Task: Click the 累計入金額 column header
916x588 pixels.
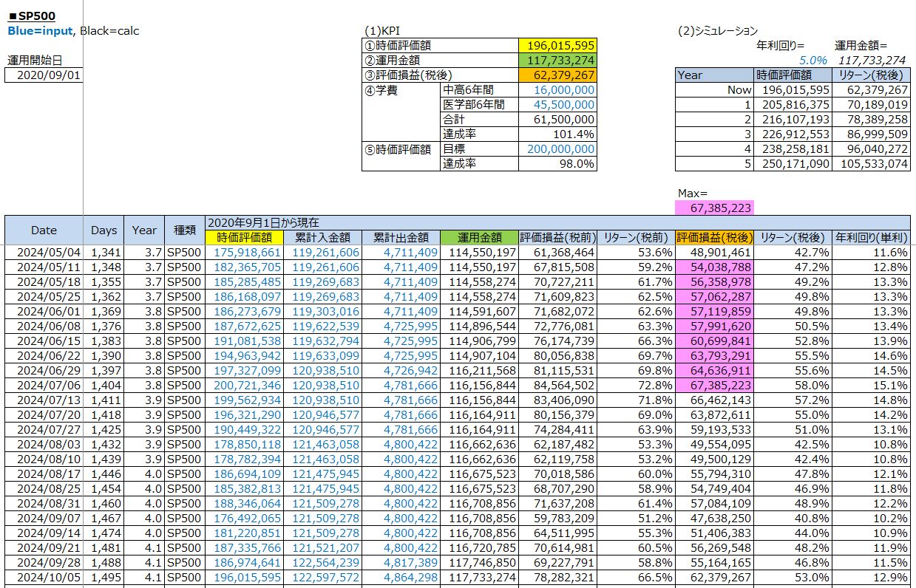Action: tap(325, 237)
